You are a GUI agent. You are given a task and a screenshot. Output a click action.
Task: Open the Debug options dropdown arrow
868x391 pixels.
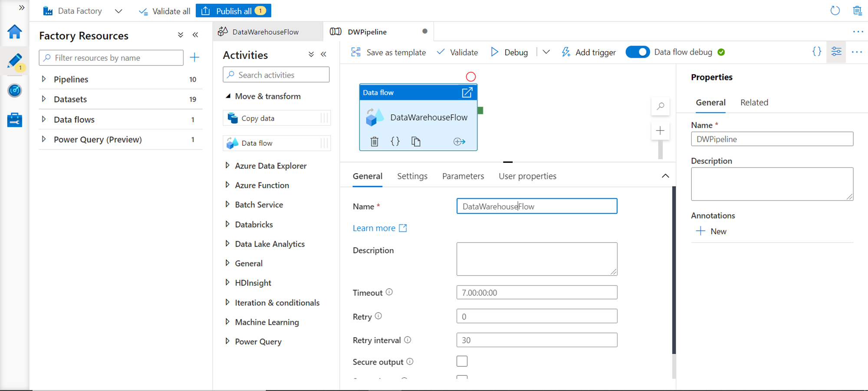[546, 52]
